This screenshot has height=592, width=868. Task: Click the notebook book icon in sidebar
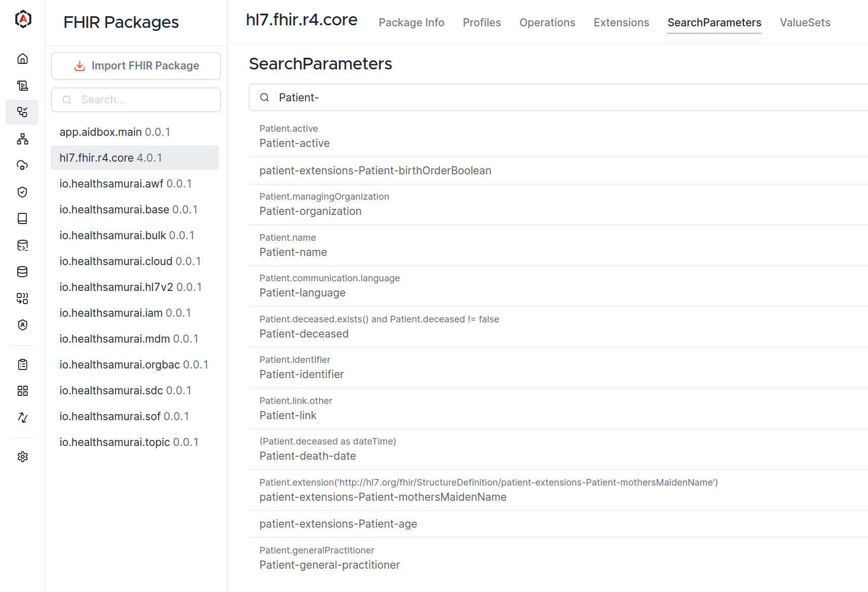(22, 218)
